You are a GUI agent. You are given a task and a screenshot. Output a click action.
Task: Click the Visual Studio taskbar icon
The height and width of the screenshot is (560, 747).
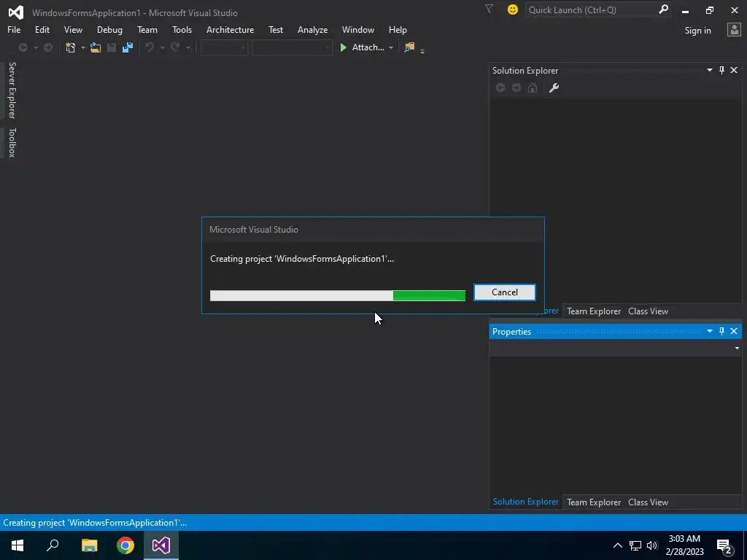[161, 545]
